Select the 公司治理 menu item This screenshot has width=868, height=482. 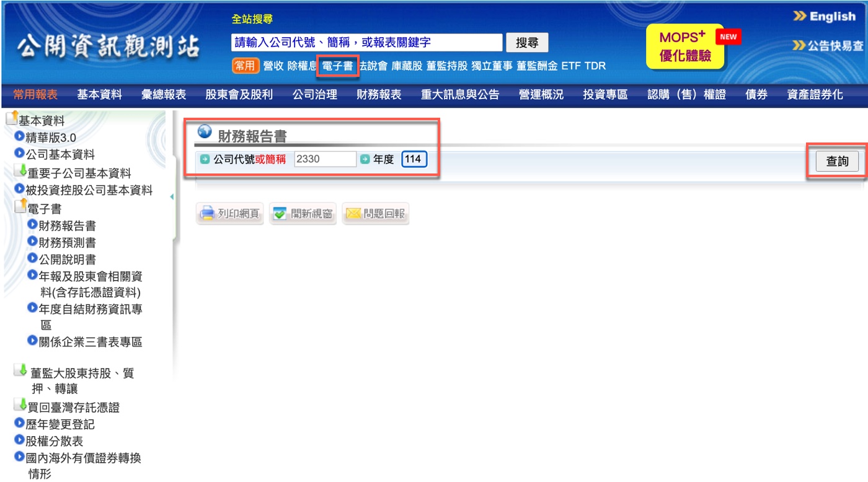pyautogui.click(x=314, y=95)
